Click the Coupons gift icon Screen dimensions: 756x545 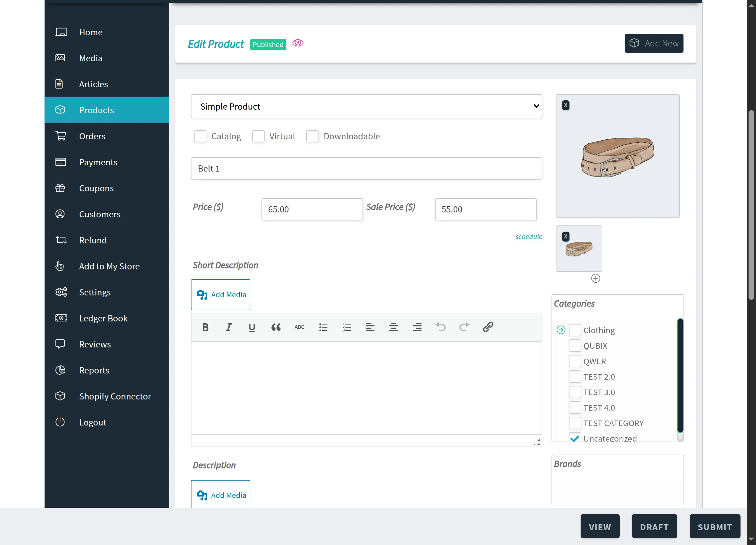tap(60, 188)
